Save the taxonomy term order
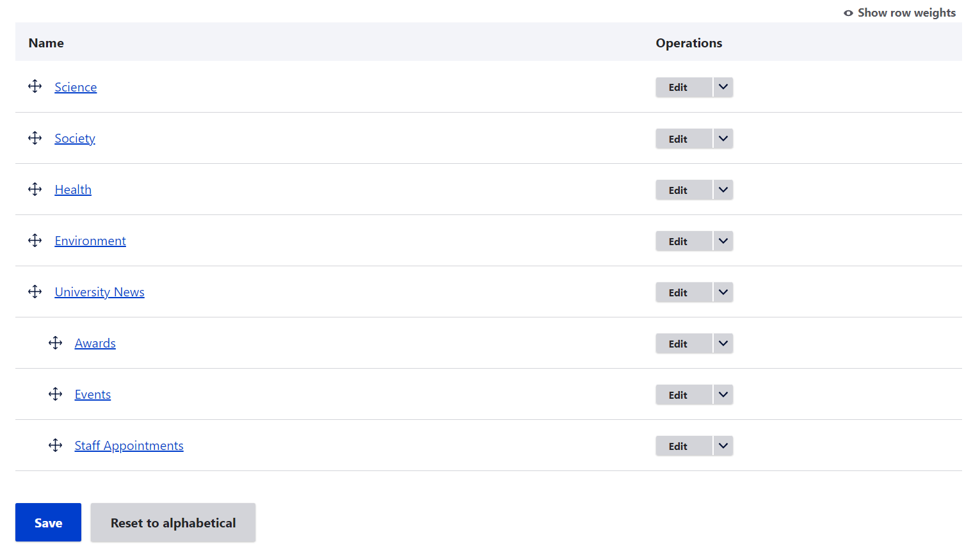 (48, 522)
